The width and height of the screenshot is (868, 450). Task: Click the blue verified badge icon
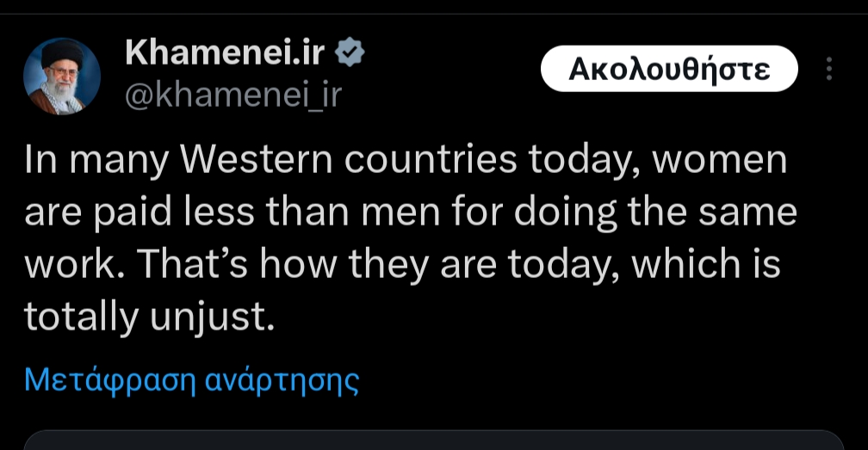[x=350, y=52]
